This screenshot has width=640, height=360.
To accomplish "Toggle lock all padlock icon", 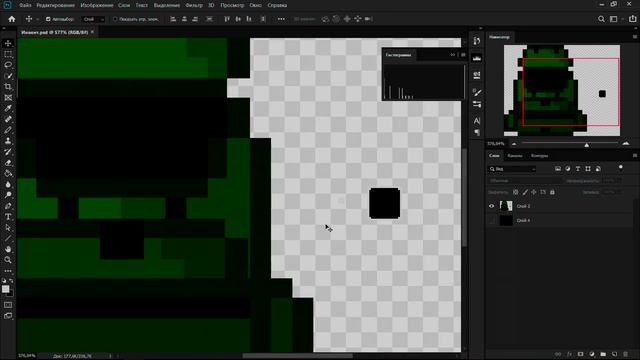I will (x=552, y=192).
